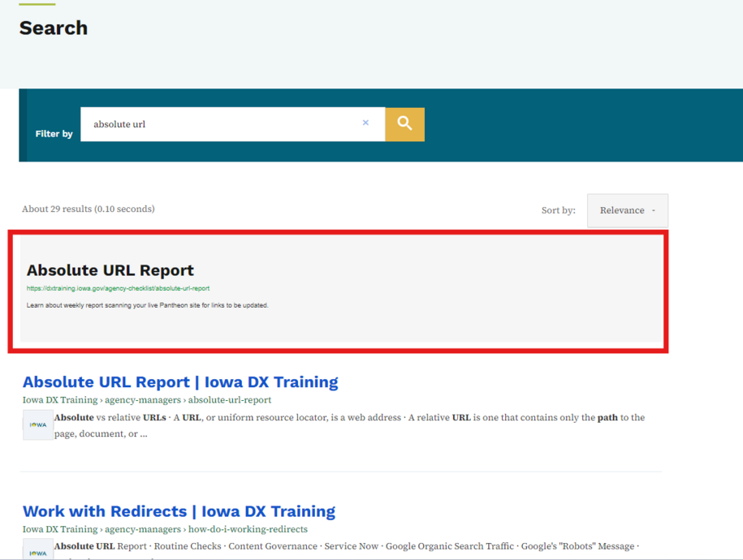Click the Iowa favicon beside the Work with Redirects result
Image resolution: width=743 pixels, height=560 pixels.
37,553
